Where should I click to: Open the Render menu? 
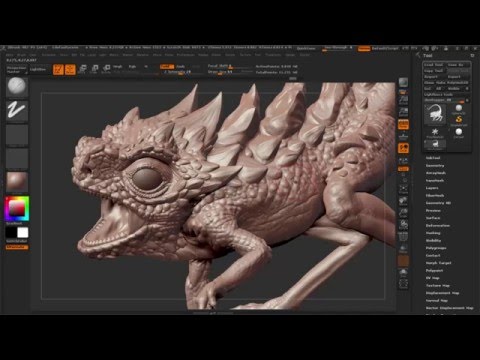pyautogui.click(x=203, y=55)
